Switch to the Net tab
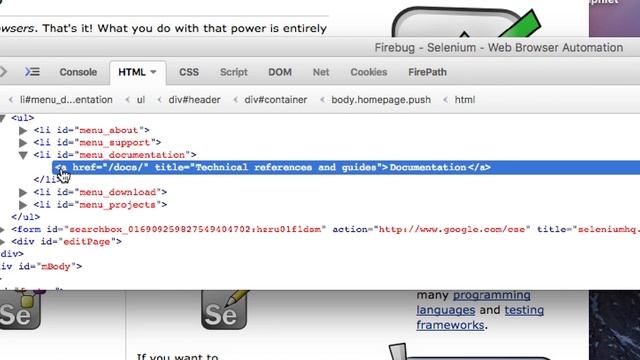Viewport: 640px width, 360px height. point(321,72)
